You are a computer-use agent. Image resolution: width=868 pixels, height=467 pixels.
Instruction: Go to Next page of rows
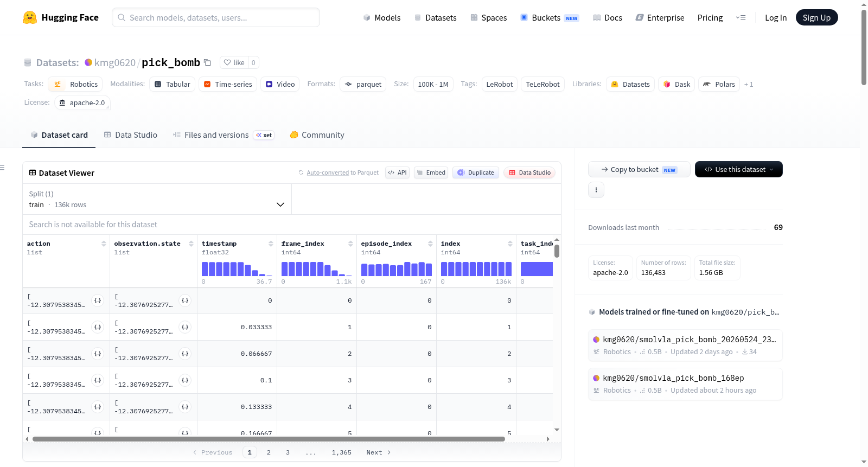379,452
